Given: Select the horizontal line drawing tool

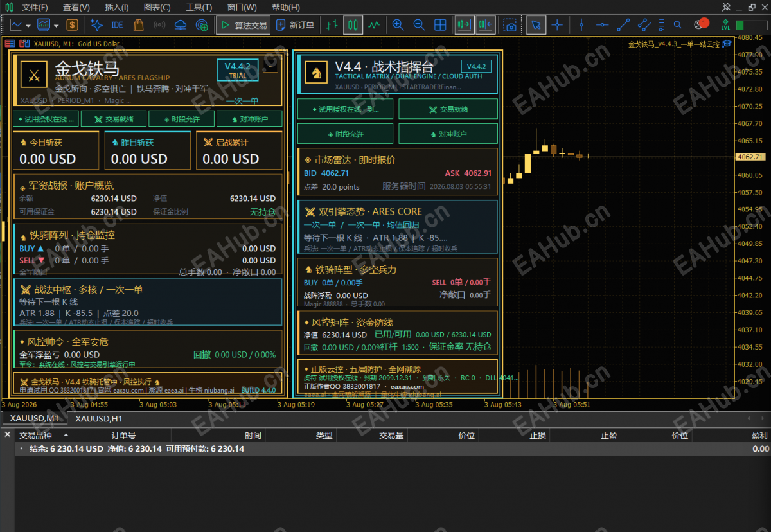Looking at the screenshot, I should (x=602, y=25).
